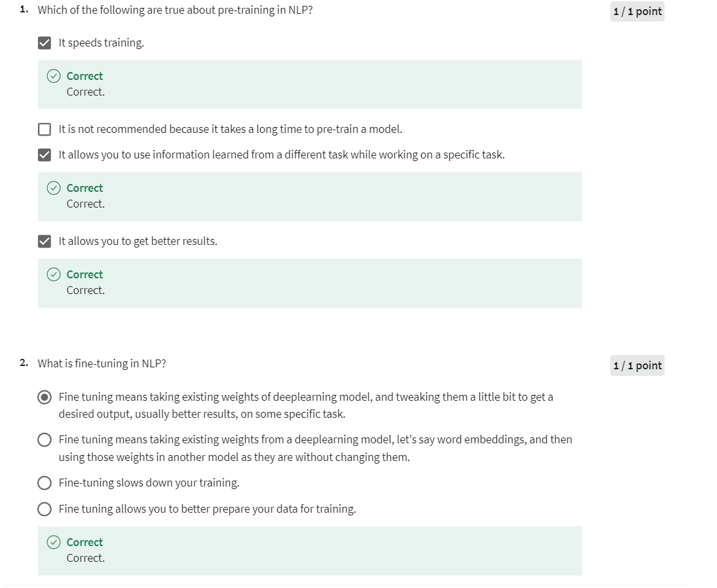Screen dimensions: 717x588
Task: Toggle 'use information learned from different task' checkbox
Action: tap(45, 155)
